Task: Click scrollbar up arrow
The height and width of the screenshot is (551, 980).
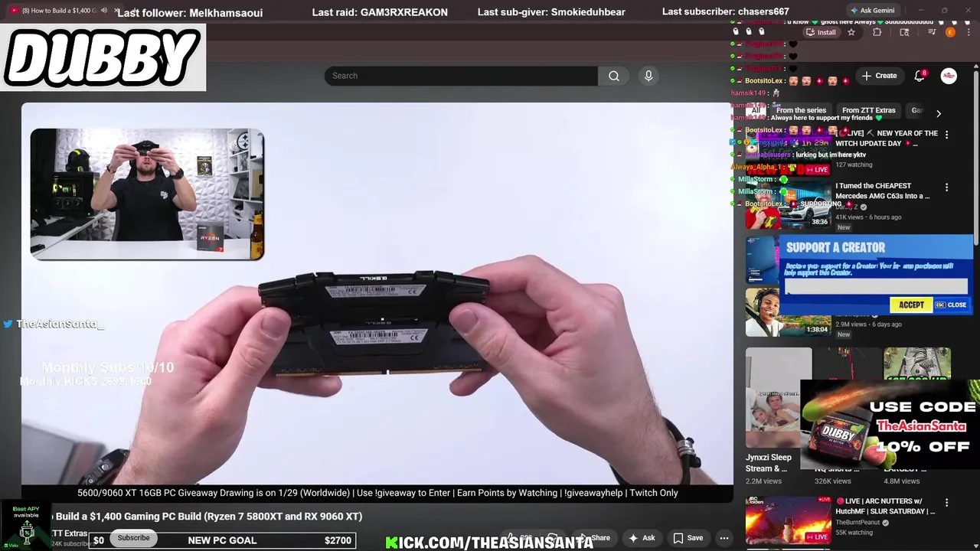Action: 976,67
